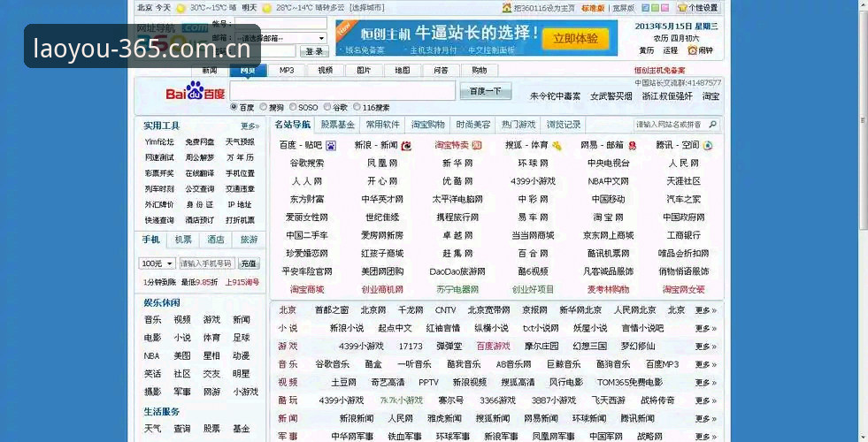Click the Sohu sports icon
This screenshot has height=442, width=868.
point(557,146)
